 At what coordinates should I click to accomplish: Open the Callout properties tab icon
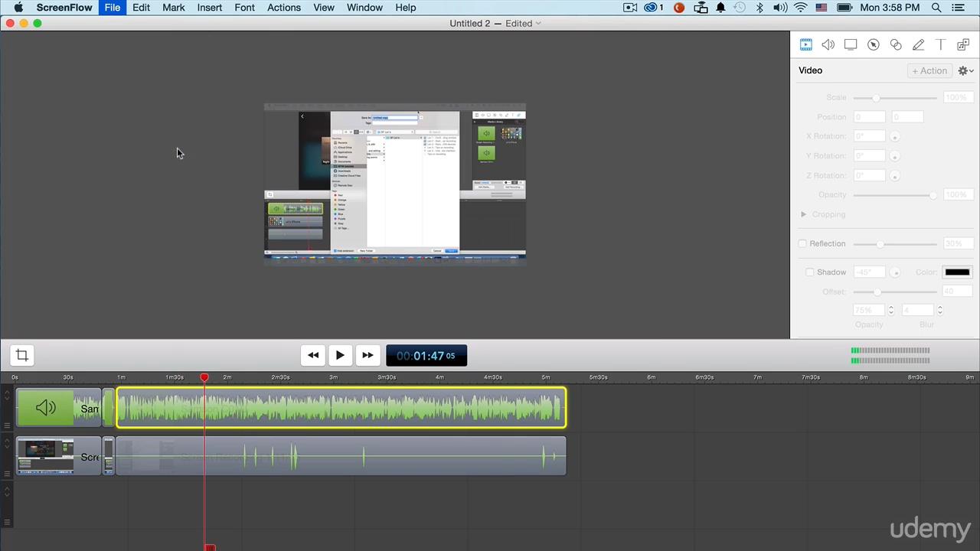click(873, 45)
